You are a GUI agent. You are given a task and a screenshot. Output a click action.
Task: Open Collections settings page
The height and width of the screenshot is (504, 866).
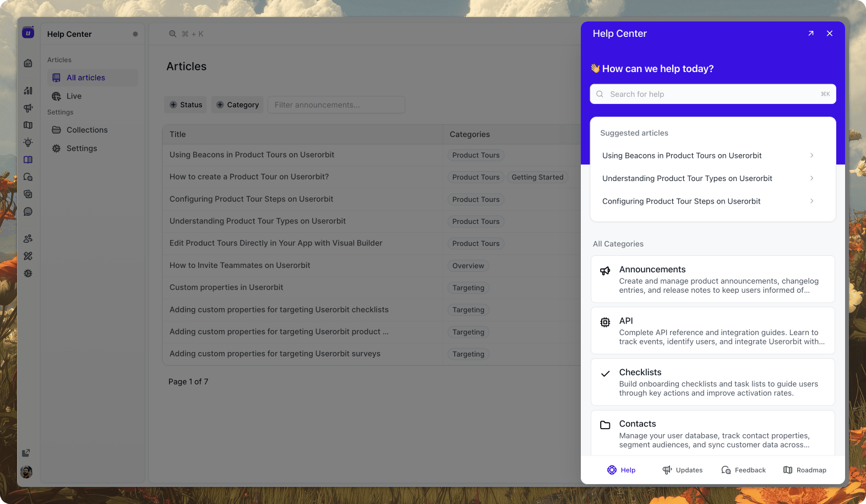[92, 130]
